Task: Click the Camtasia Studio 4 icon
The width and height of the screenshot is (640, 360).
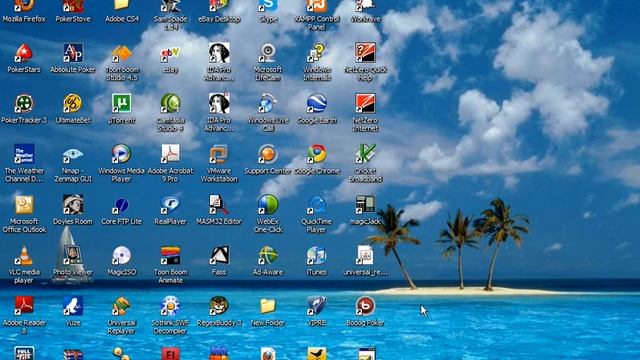Action: point(170,104)
